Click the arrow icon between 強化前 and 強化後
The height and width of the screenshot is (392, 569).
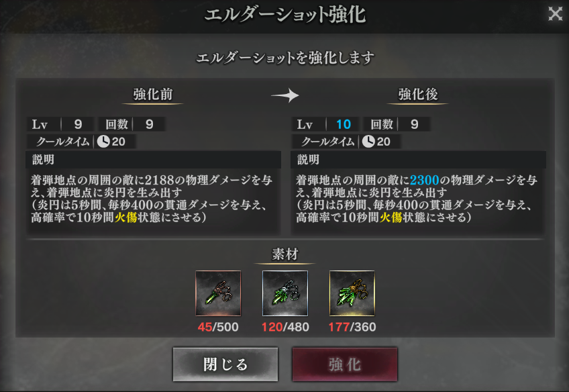point(285,95)
